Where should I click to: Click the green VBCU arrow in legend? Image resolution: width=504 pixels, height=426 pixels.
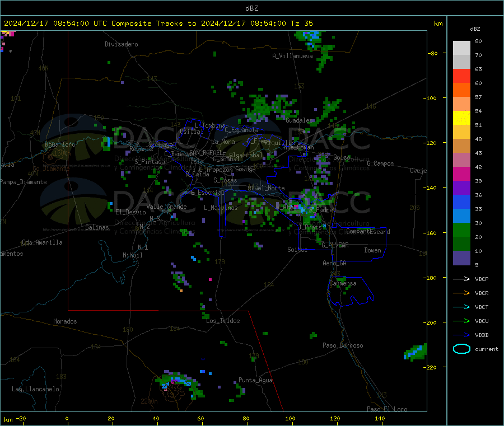tap(461, 321)
